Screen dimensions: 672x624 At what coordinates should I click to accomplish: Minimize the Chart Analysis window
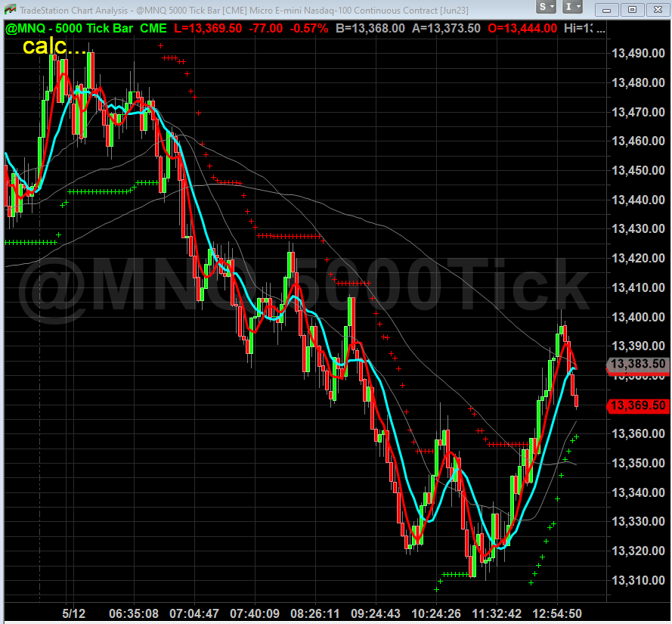click(606, 9)
